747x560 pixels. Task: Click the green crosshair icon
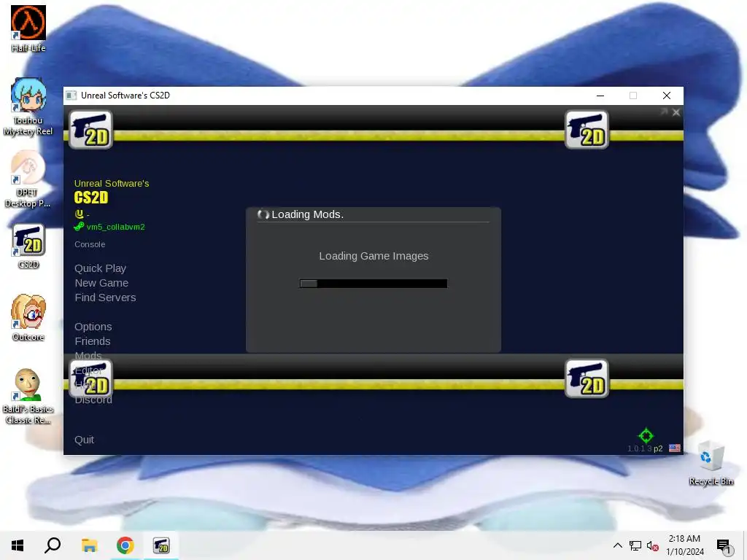(x=646, y=435)
